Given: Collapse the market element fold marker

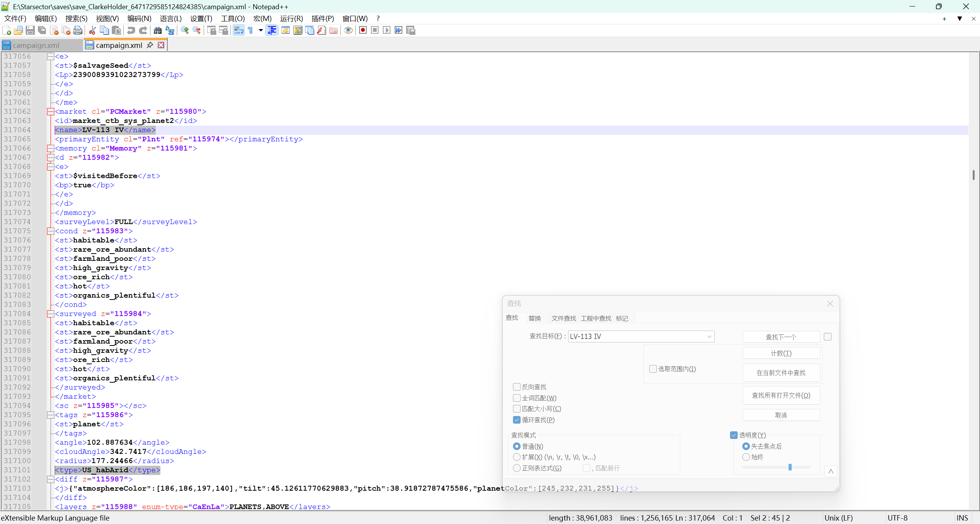Looking at the screenshot, I should coord(51,111).
